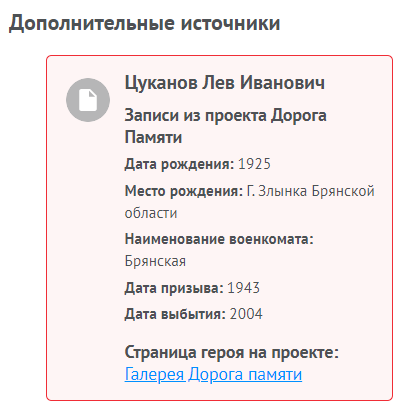
Task: Click the Дополнительные источники heading
Action: coord(144,23)
